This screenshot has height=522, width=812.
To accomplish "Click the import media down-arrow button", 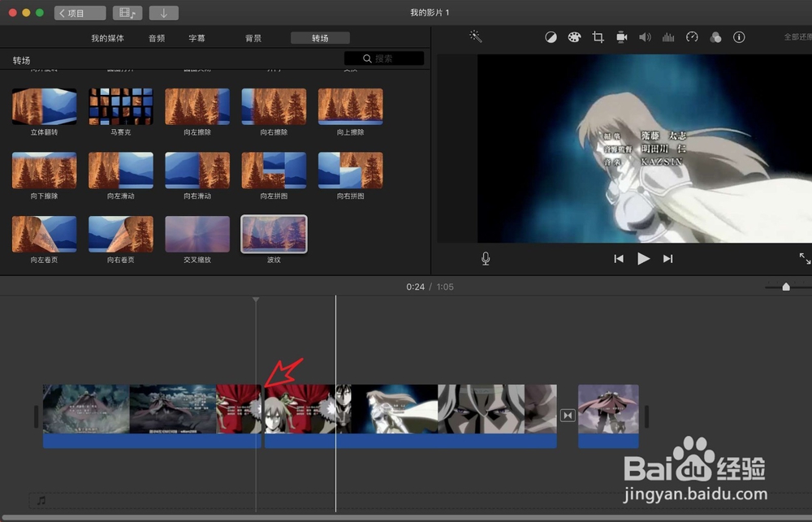I will pyautogui.click(x=164, y=13).
